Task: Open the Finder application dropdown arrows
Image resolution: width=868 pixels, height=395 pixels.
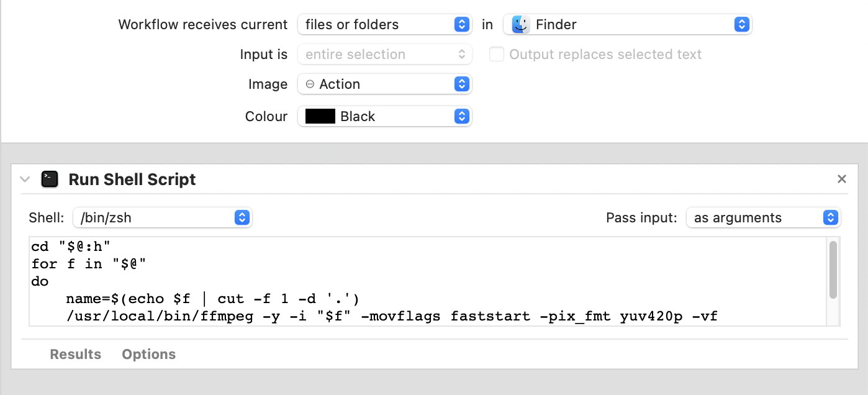Action: [x=741, y=25]
